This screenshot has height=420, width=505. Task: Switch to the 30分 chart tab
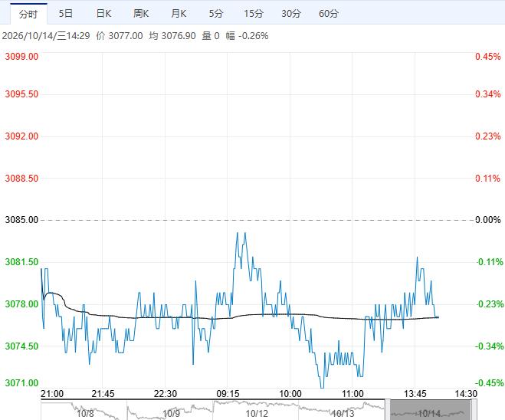(x=291, y=14)
